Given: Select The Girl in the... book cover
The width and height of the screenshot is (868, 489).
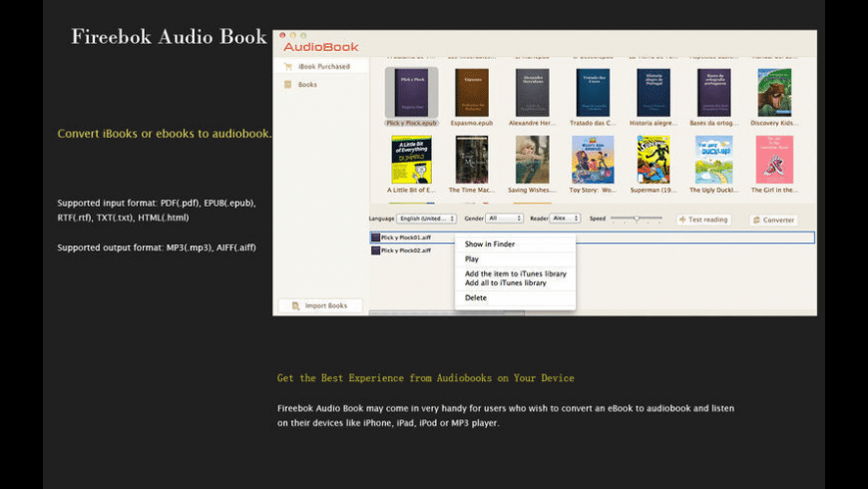Looking at the screenshot, I should coord(774,160).
